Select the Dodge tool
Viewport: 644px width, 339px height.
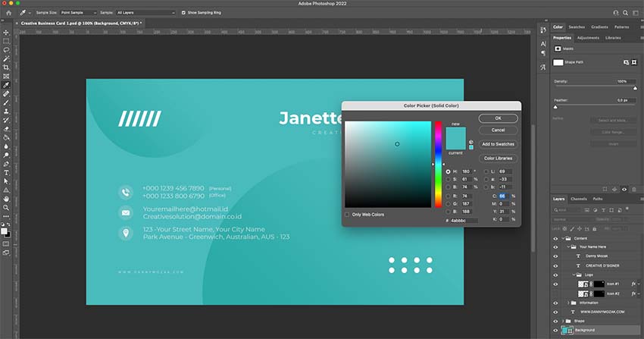pyautogui.click(x=6, y=155)
